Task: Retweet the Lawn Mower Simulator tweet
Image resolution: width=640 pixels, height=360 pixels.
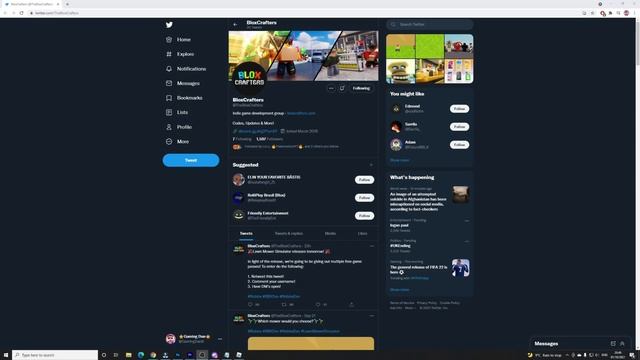Action: pyautogui.click(x=284, y=304)
